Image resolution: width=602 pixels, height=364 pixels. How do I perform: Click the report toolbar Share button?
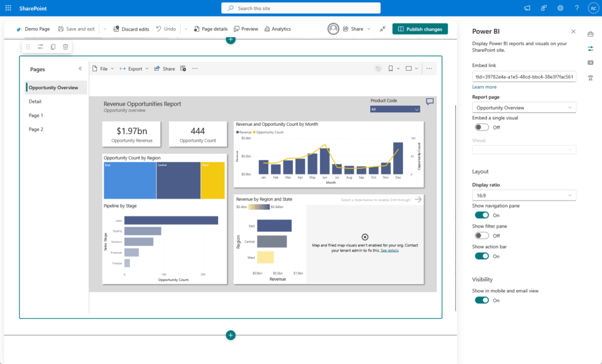(165, 69)
